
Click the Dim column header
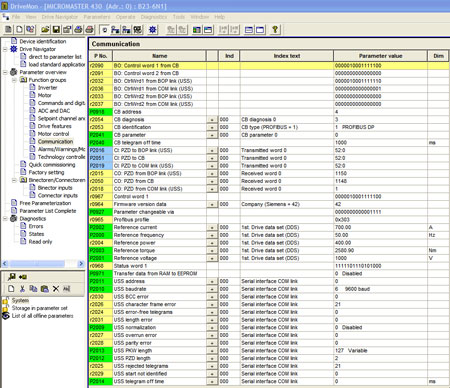tap(438, 56)
